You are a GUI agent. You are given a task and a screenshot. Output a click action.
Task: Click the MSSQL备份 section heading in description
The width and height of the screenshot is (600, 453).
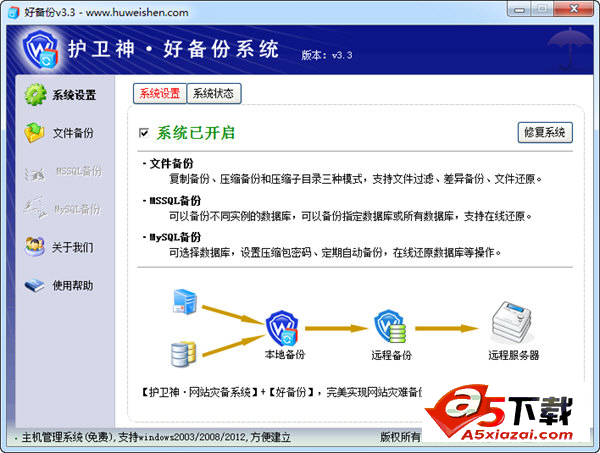coord(175,200)
